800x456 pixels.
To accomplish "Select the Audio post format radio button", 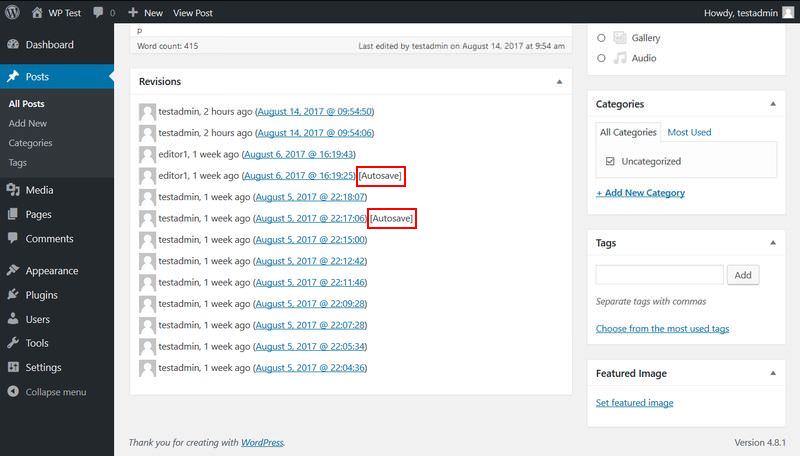I will (x=602, y=58).
